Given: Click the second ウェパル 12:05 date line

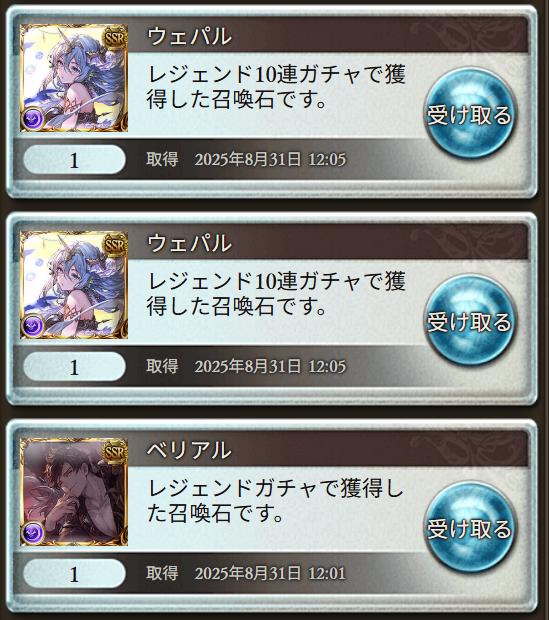Looking at the screenshot, I should [x=246, y=367].
